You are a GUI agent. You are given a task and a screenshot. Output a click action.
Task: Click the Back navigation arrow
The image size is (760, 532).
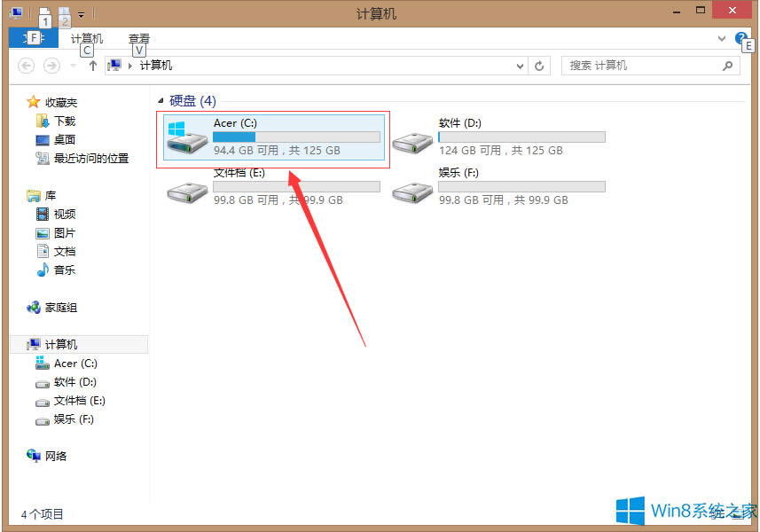[26, 65]
